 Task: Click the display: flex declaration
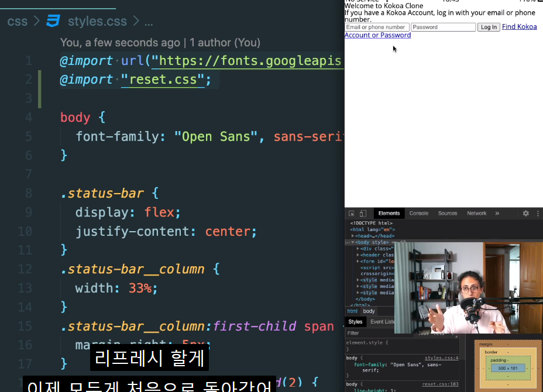pos(128,212)
